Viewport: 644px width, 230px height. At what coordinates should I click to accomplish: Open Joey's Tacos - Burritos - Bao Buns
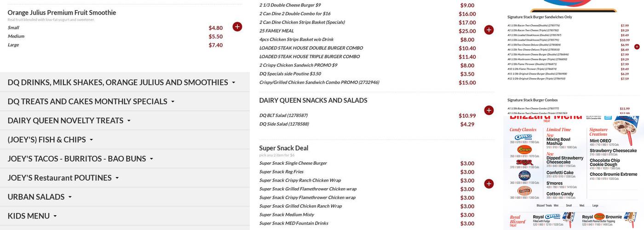tap(80, 159)
